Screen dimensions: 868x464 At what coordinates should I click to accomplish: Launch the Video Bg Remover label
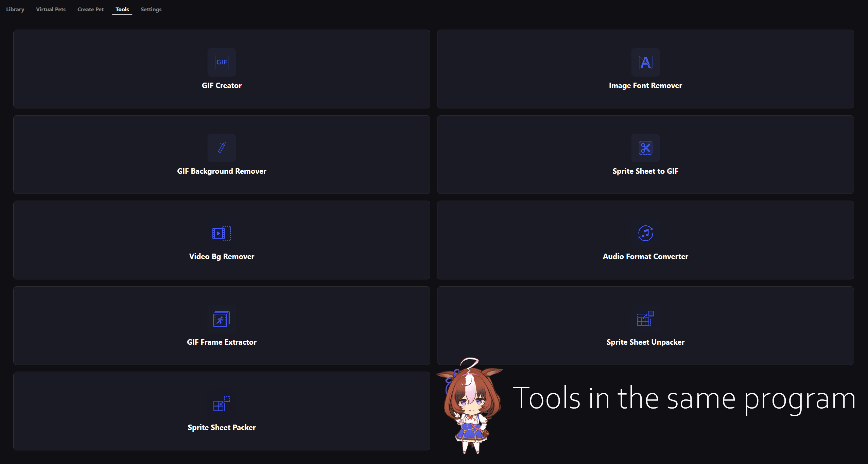coord(222,257)
